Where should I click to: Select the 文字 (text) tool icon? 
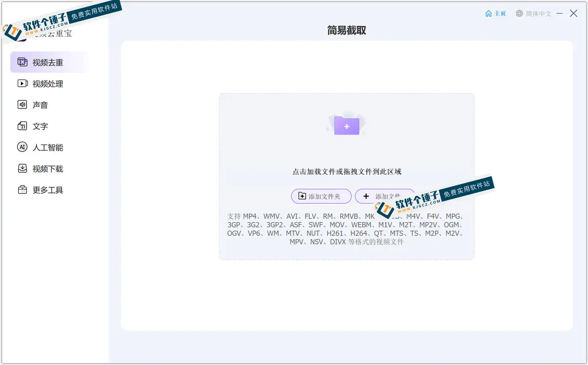[x=22, y=126]
